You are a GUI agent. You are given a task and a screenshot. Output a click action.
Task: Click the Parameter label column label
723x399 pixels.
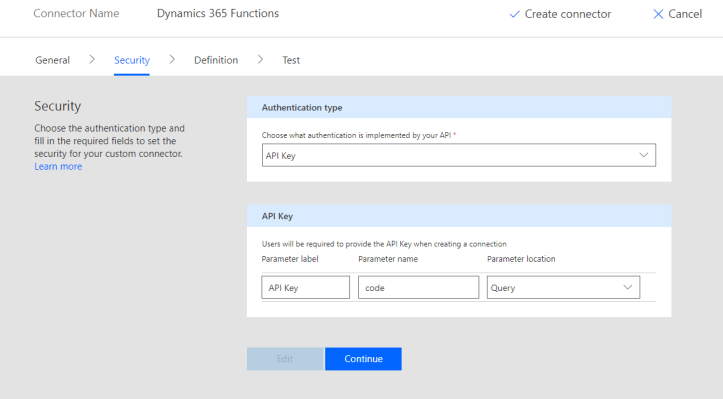pyautogui.click(x=290, y=259)
